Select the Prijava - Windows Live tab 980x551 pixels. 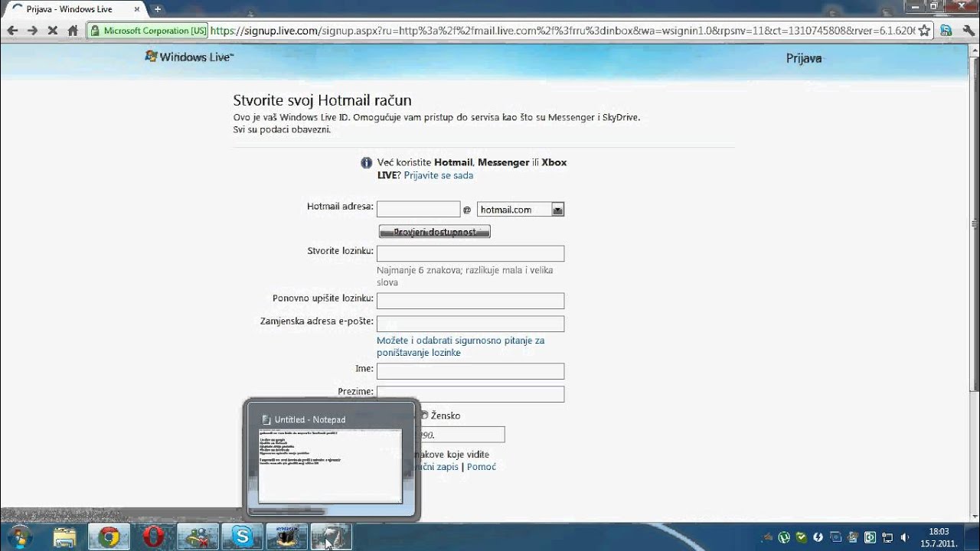(x=75, y=9)
